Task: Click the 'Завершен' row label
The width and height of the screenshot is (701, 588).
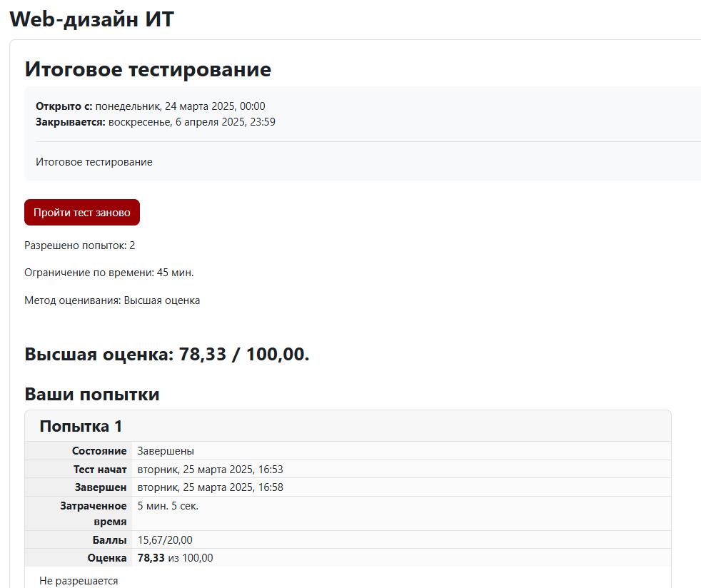Action: [x=101, y=487]
